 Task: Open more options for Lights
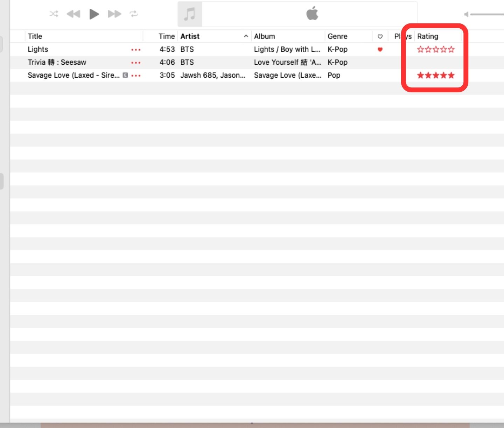coord(136,50)
